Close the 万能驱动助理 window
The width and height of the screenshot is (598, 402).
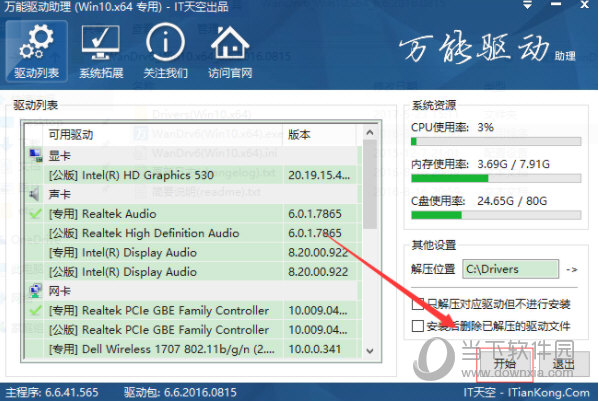point(585,5)
